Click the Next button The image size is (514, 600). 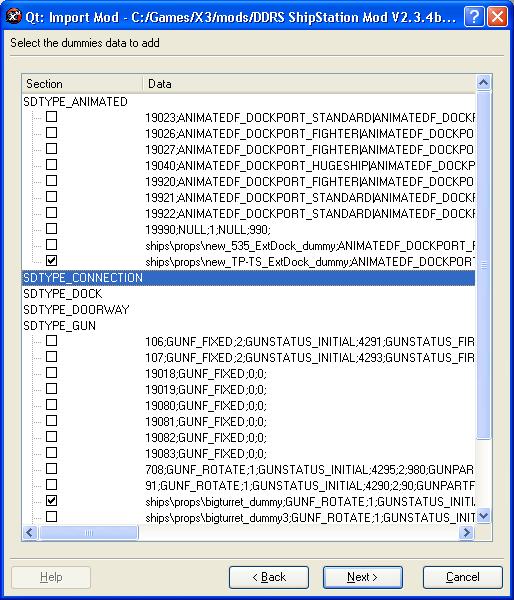click(x=362, y=577)
